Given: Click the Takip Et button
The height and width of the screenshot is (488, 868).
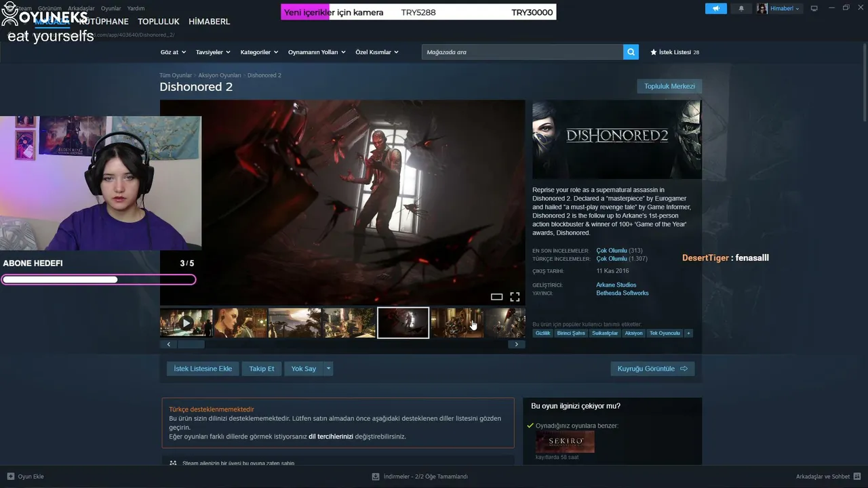Looking at the screenshot, I should coord(261,369).
